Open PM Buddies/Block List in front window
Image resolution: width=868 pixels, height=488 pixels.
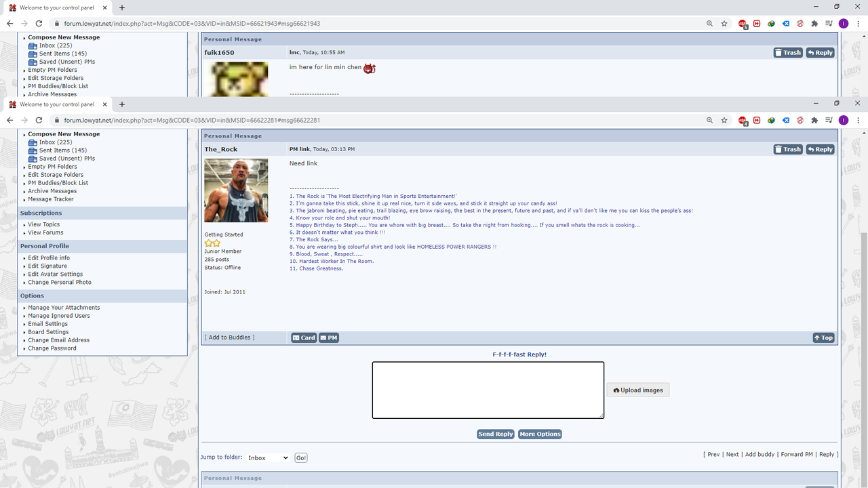[x=58, y=183]
